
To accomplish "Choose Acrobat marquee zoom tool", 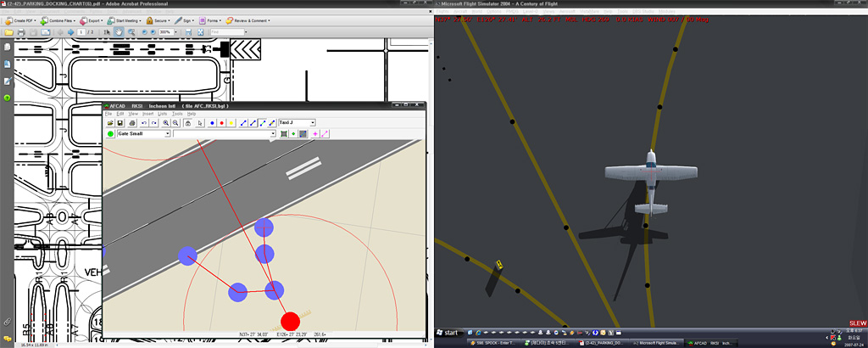I will click(x=131, y=32).
